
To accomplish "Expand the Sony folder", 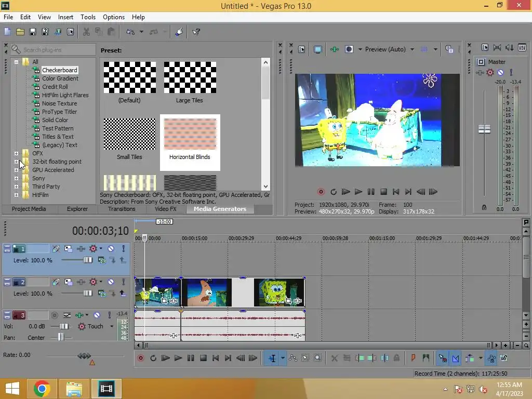I will (16, 178).
